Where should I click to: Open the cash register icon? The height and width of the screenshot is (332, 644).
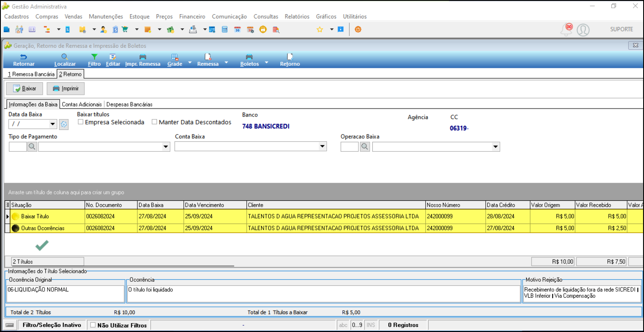coord(193,29)
